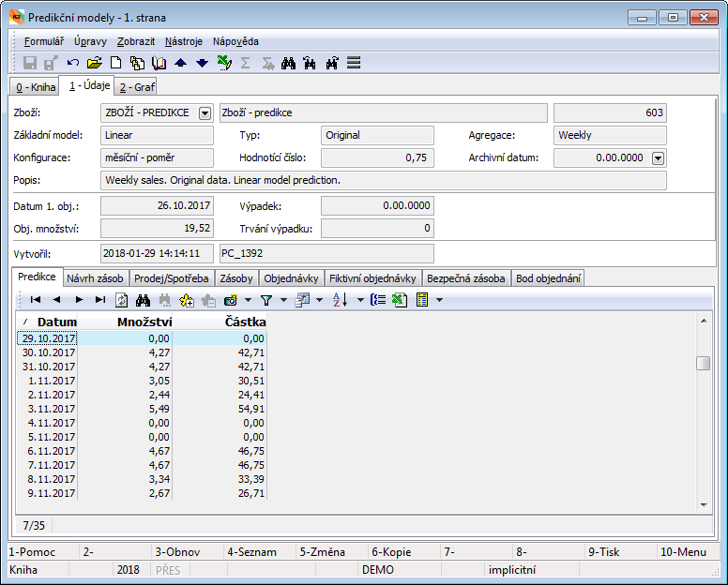Select the Bezpečná zásoba tab
This screenshot has height=585, width=728.
466,278
